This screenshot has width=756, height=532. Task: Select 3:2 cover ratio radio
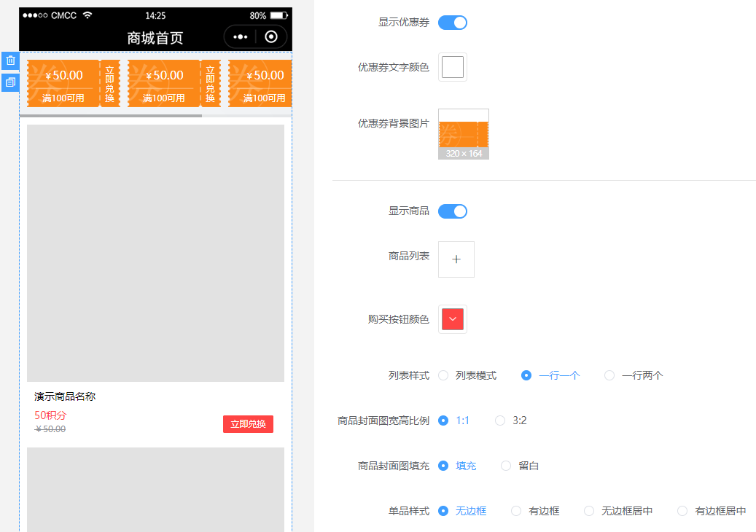[x=500, y=420]
